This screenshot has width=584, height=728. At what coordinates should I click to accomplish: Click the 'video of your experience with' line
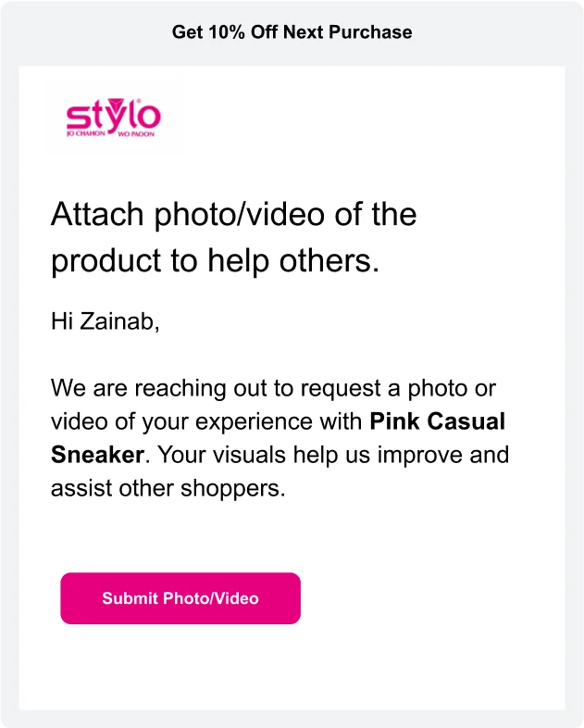pos(205,421)
